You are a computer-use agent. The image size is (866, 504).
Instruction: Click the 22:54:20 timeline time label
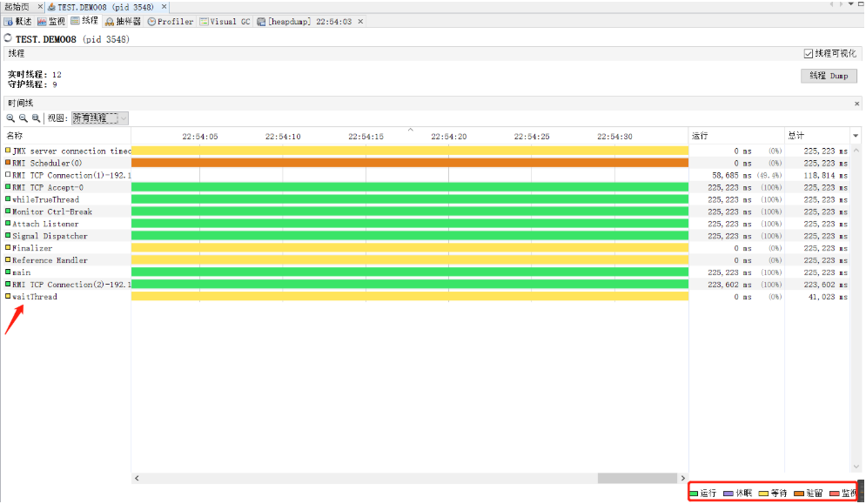point(448,137)
